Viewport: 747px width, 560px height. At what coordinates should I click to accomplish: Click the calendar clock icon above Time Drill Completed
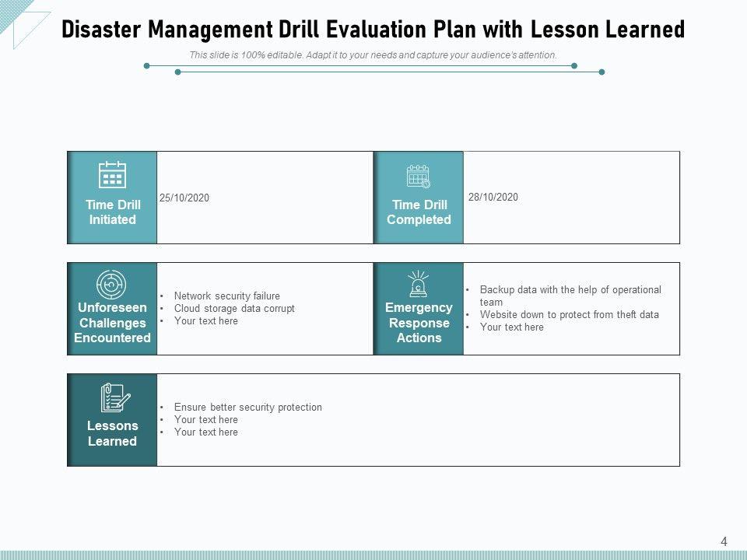tap(419, 176)
